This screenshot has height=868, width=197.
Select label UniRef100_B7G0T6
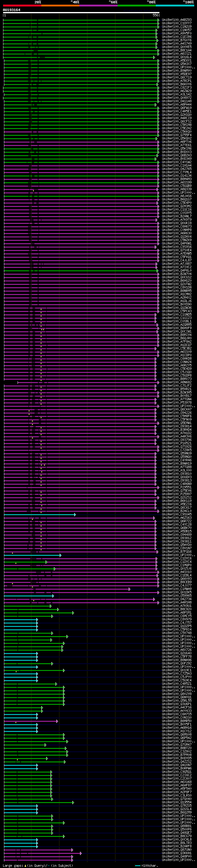coord(177,40)
